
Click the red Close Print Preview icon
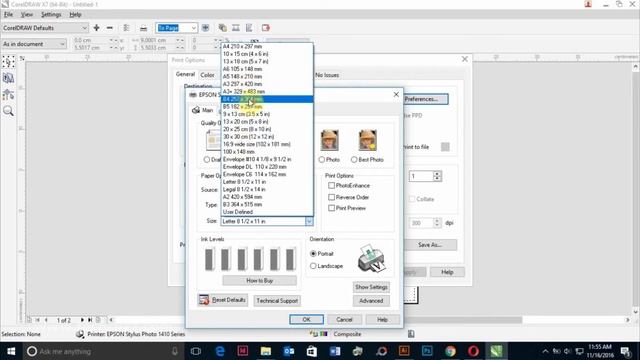point(266,28)
